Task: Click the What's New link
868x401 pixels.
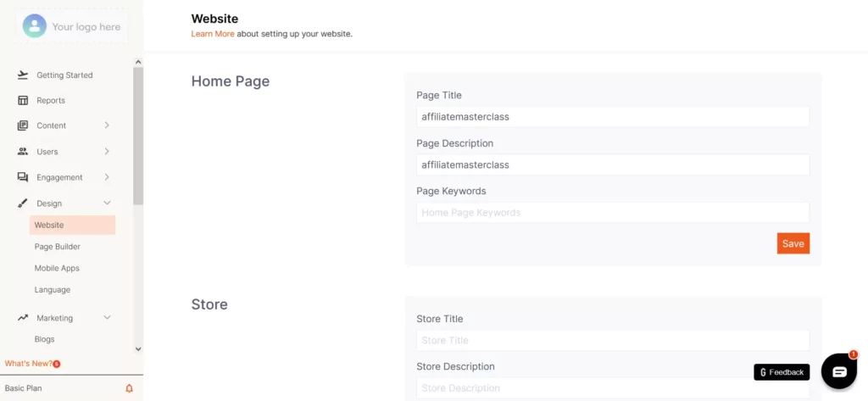Action: [28, 364]
